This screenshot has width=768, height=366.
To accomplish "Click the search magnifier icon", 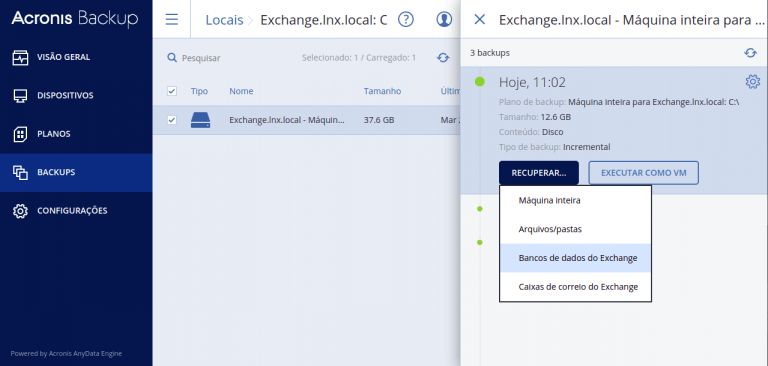I will coord(171,58).
